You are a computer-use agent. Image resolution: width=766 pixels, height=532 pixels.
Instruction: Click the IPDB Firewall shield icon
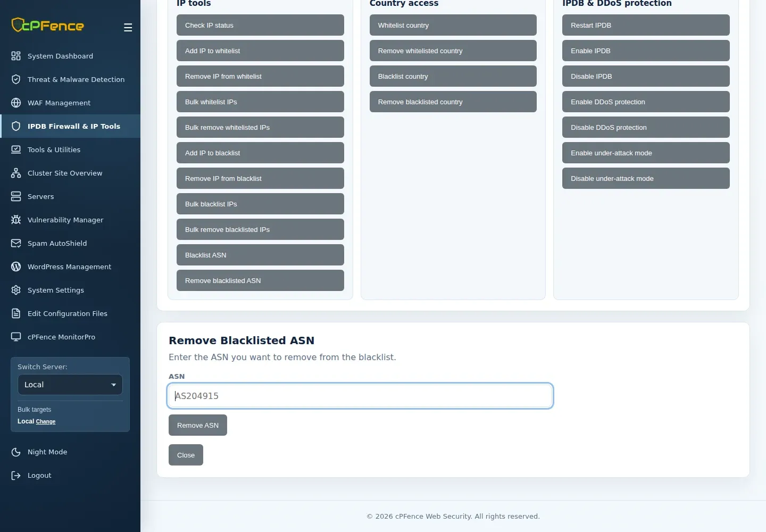[16, 126]
